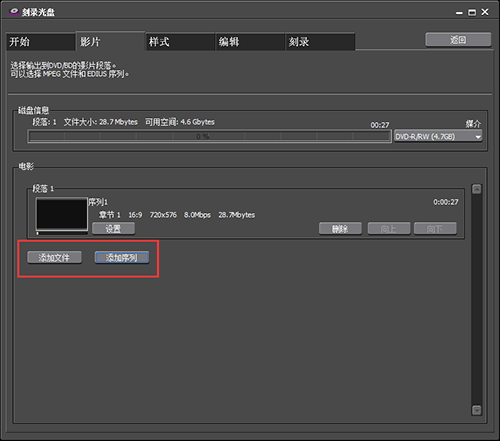
Task: Click the disc usage progress bar
Action: point(209,136)
